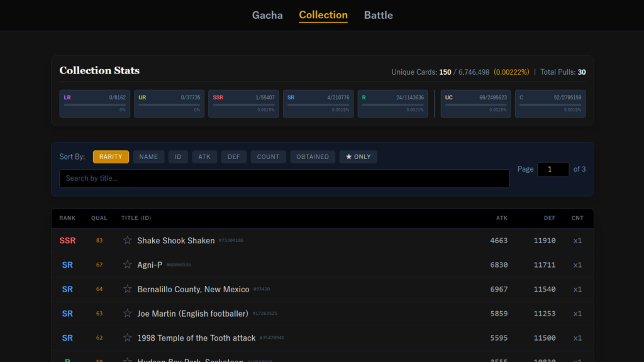Sort cards by OBTAINED date
The width and height of the screenshot is (644, 362).
(x=313, y=157)
